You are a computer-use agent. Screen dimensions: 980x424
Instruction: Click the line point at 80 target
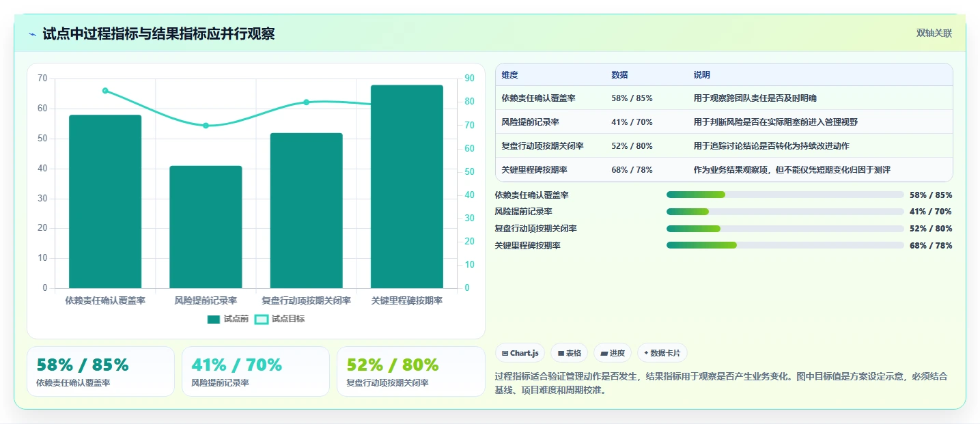(306, 102)
